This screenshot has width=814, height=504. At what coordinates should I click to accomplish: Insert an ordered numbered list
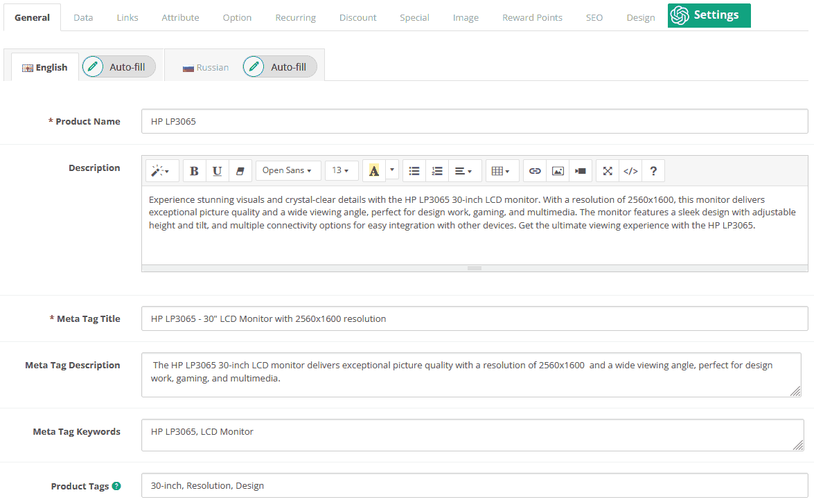tap(437, 171)
